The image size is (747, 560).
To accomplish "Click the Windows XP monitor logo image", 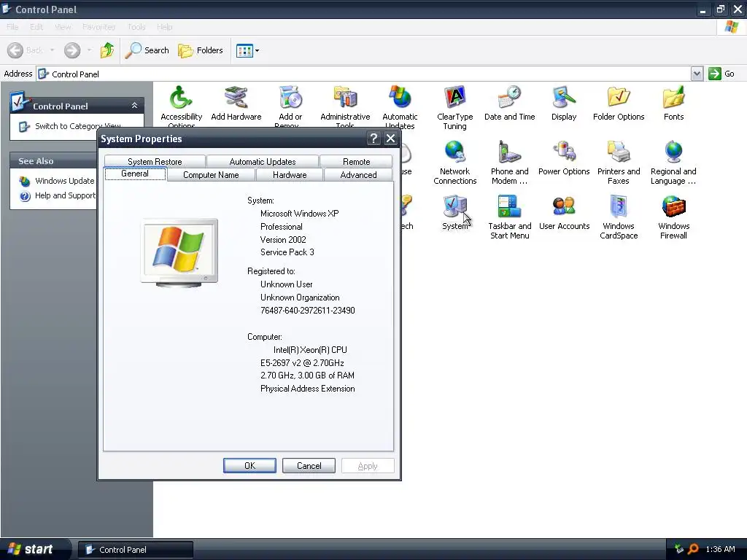I will click(x=179, y=253).
